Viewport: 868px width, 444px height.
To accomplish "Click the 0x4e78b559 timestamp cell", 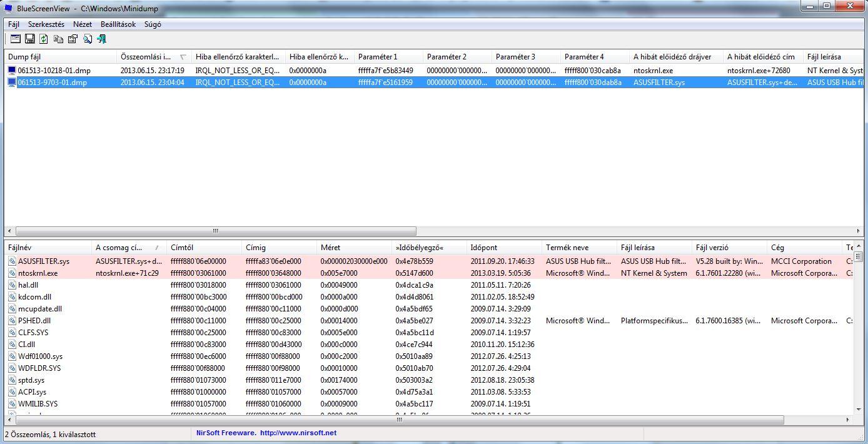I will coord(414,261).
